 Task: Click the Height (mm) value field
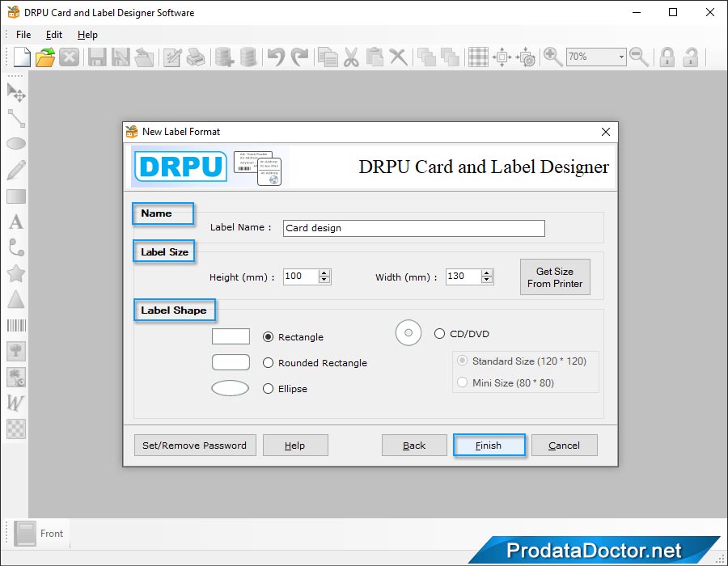[x=301, y=277]
